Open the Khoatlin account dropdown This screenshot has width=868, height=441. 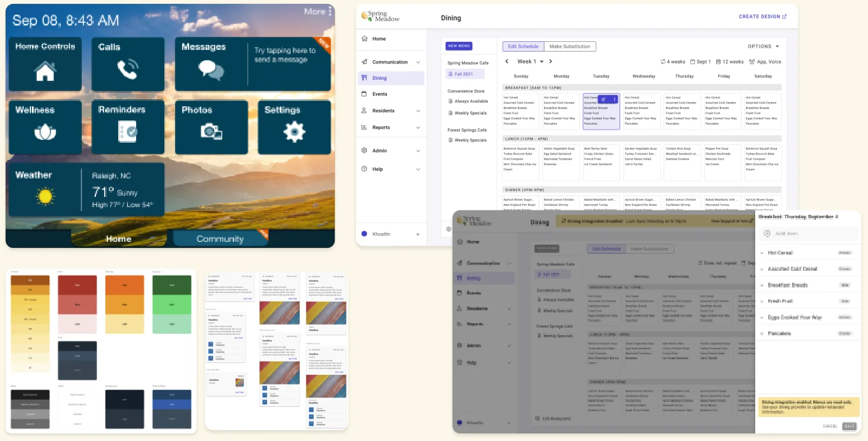[x=418, y=234]
